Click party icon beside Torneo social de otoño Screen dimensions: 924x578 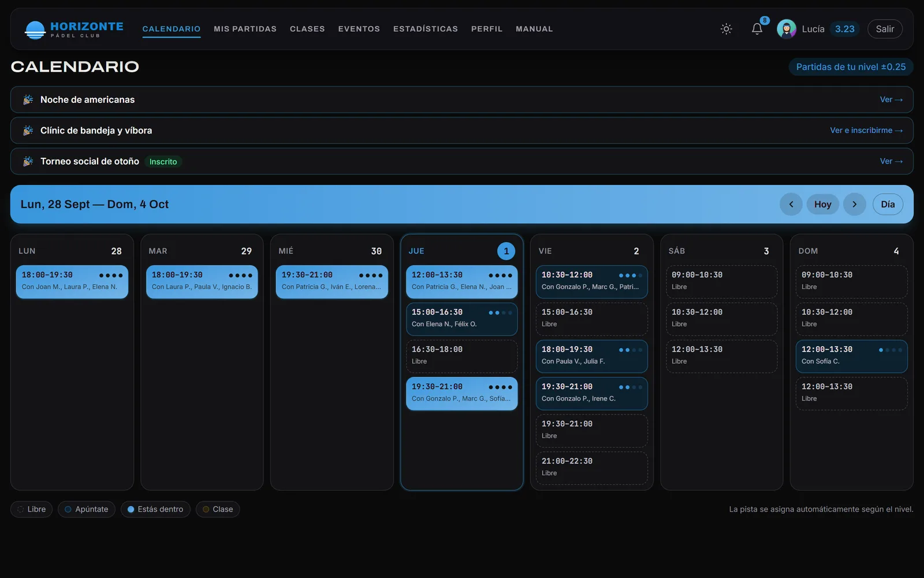(28, 161)
